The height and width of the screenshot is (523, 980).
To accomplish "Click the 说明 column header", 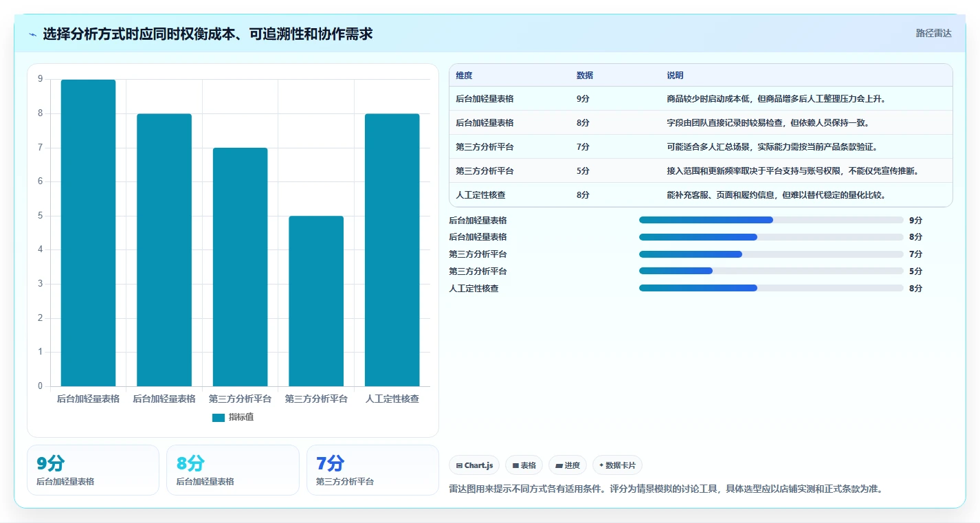I will point(675,76).
